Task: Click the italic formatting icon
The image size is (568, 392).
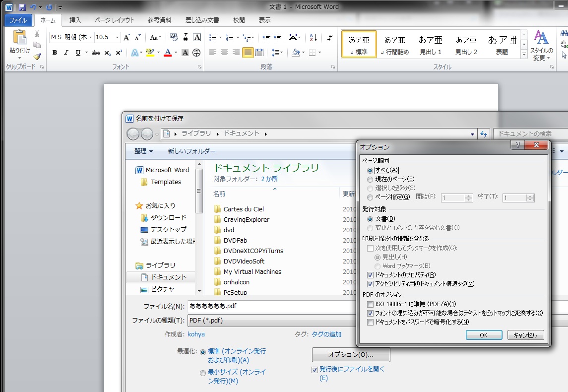Action: tap(66, 53)
